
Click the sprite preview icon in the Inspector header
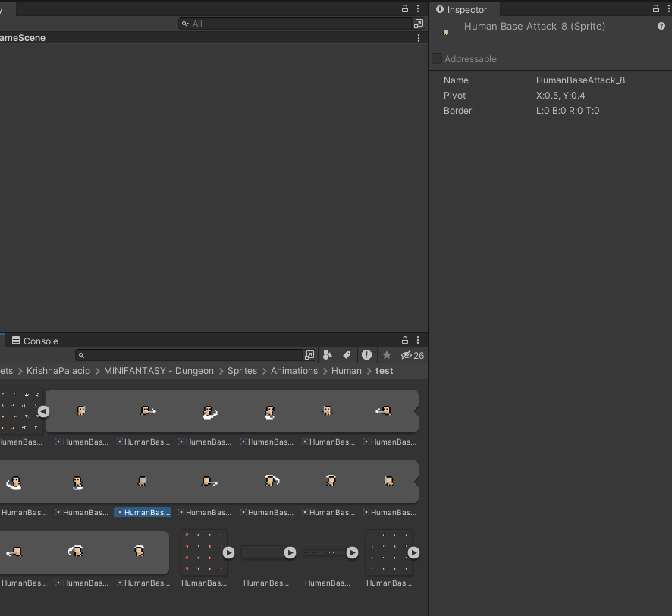tap(446, 32)
